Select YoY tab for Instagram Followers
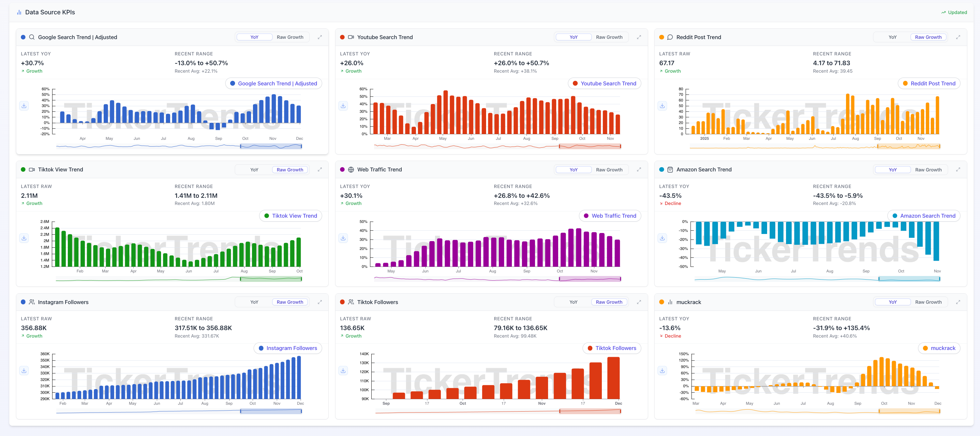This screenshot has height=436, width=980. (254, 302)
